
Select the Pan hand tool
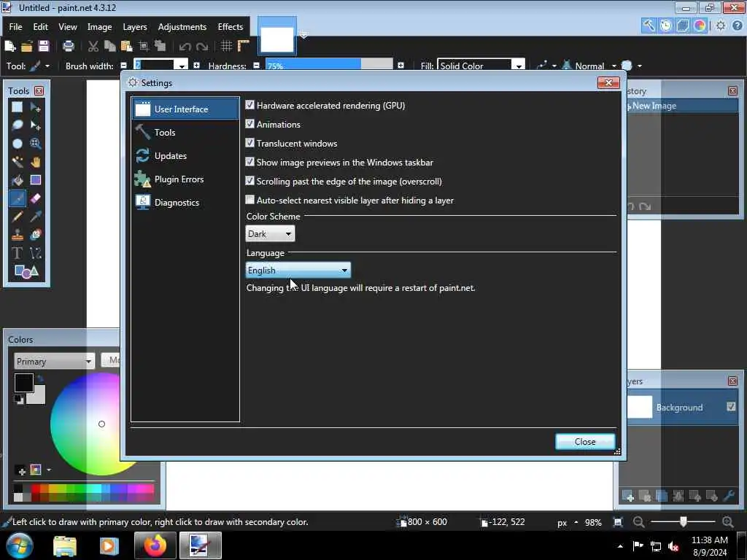coord(36,162)
